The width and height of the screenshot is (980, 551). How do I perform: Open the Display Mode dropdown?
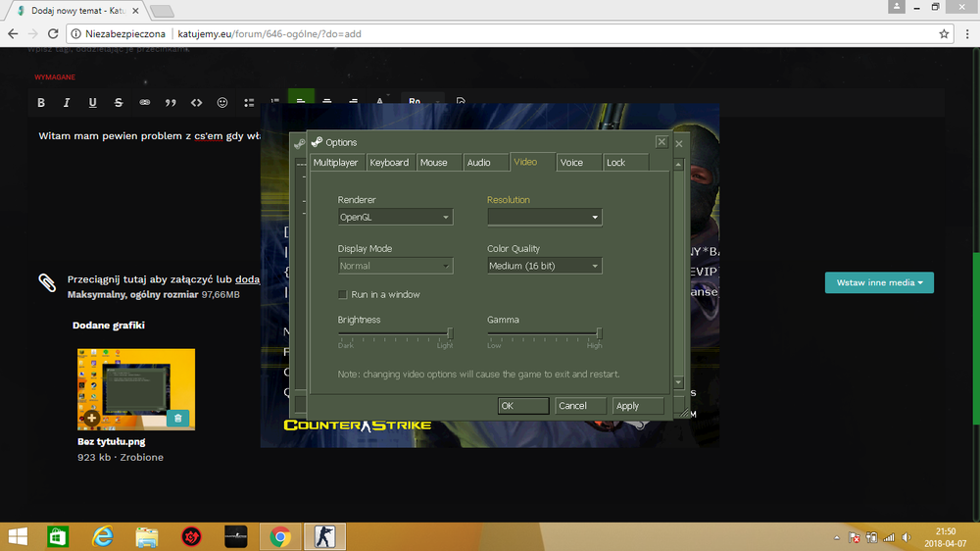395,266
